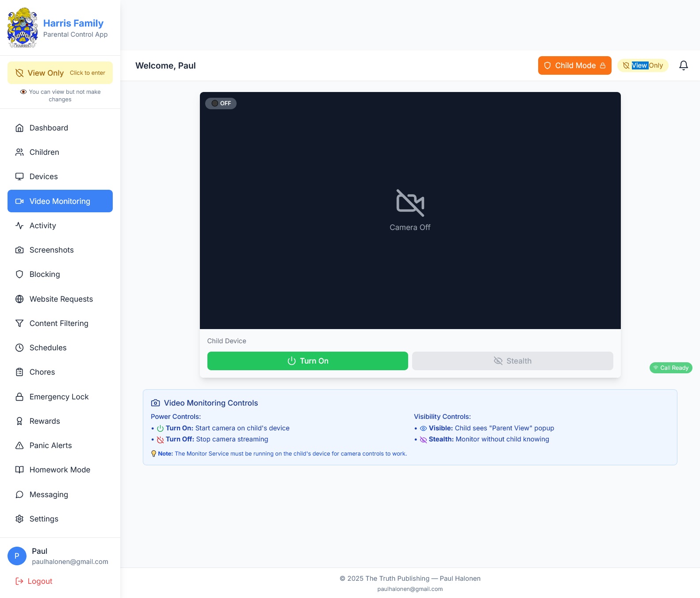The image size is (700, 598).
Task: Click the Harris Family crest logo
Action: pyautogui.click(x=23, y=28)
